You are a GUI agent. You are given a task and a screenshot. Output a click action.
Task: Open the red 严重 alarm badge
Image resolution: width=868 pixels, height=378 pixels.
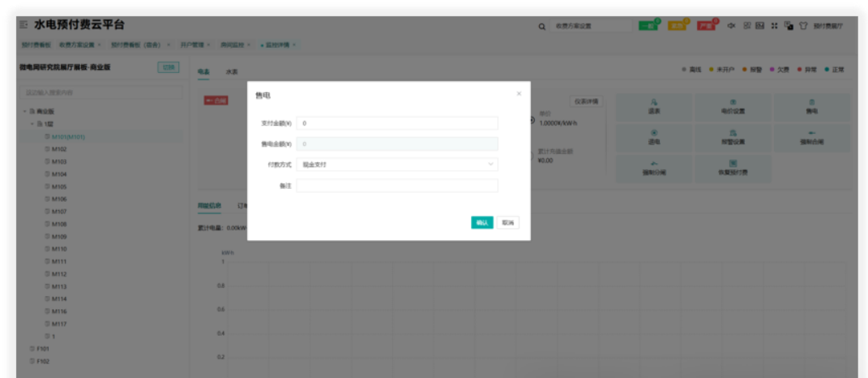[707, 26]
